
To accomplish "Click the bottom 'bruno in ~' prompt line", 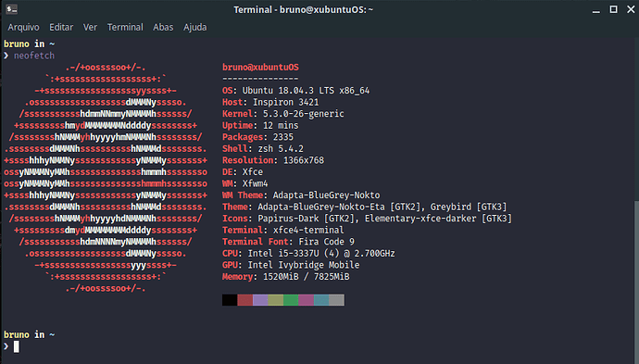I will point(30,334).
